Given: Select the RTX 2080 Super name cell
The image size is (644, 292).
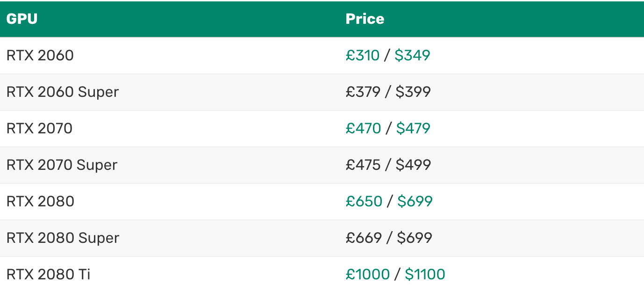Looking at the screenshot, I should [63, 238].
